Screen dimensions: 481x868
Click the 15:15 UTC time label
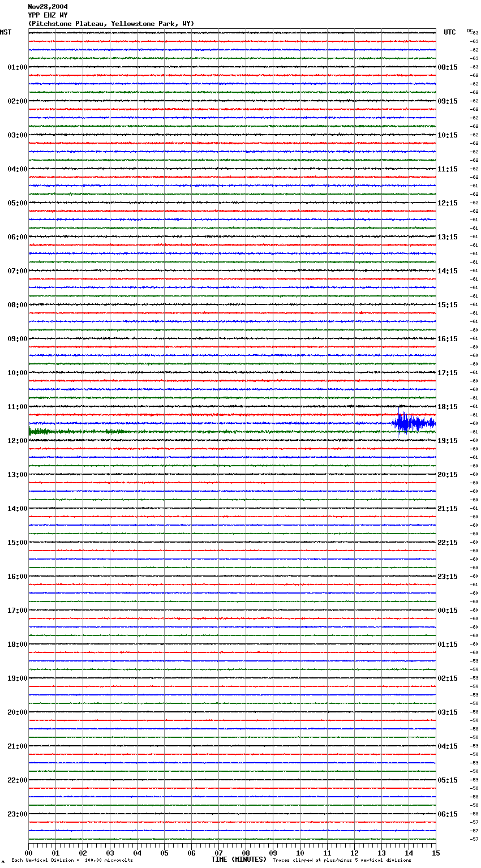[448, 305]
